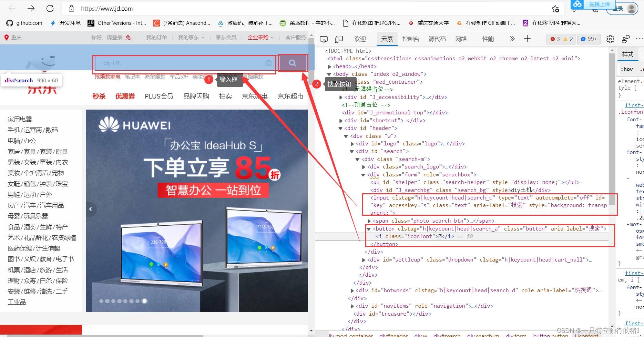This screenshot has width=644, height=337.
Task: Open the user profile avatar
Action: tap(632, 9)
